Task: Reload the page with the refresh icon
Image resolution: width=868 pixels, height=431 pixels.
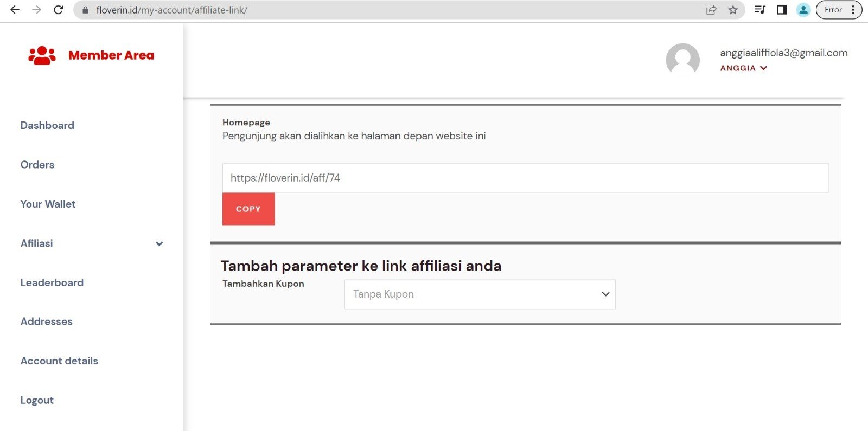Action: click(x=59, y=10)
